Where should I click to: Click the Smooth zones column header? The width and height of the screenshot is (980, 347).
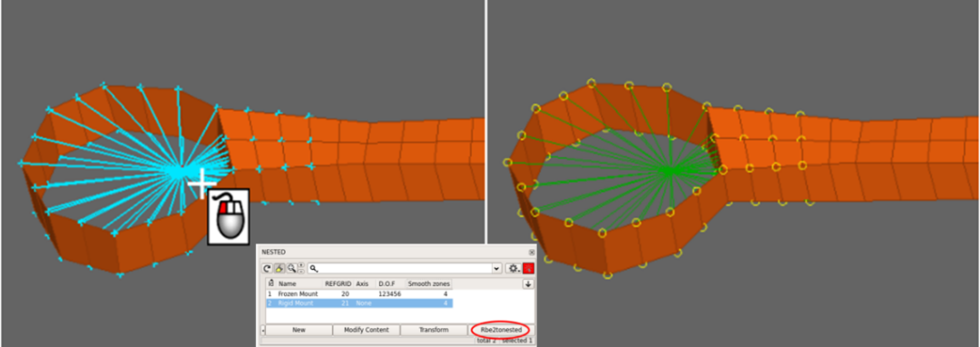[x=428, y=283]
